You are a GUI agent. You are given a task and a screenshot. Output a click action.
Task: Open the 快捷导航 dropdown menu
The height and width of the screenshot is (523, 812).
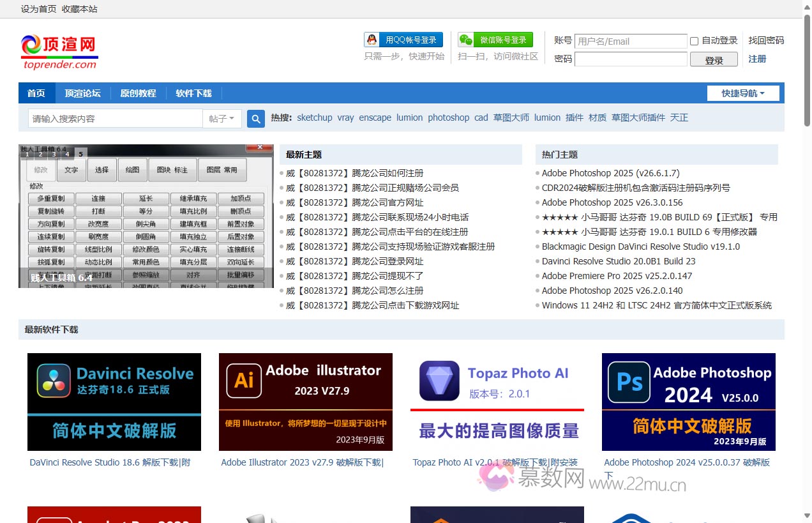[744, 93]
